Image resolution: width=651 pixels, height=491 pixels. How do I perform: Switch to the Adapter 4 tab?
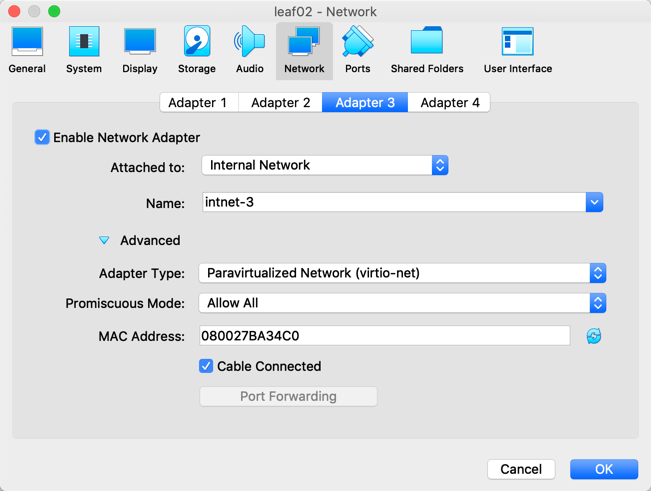[449, 102]
